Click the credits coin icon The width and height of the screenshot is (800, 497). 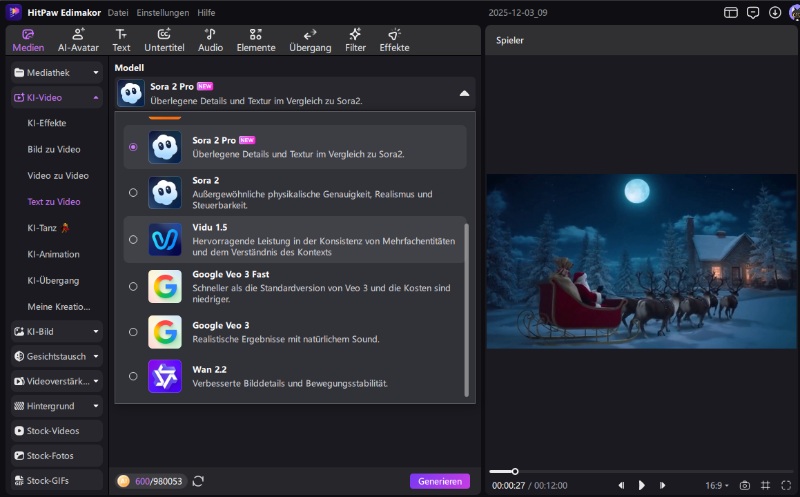(x=123, y=481)
